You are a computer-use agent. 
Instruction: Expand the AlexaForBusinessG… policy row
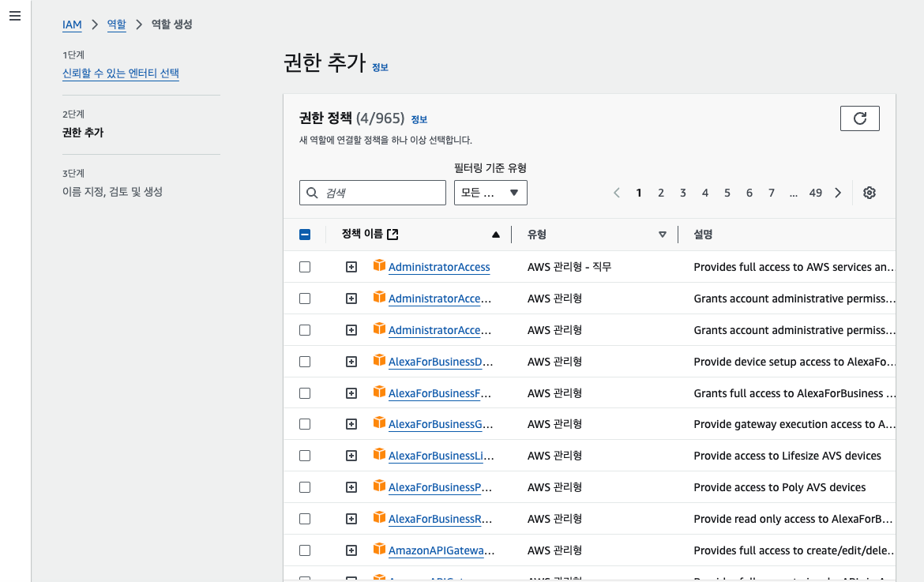351,424
